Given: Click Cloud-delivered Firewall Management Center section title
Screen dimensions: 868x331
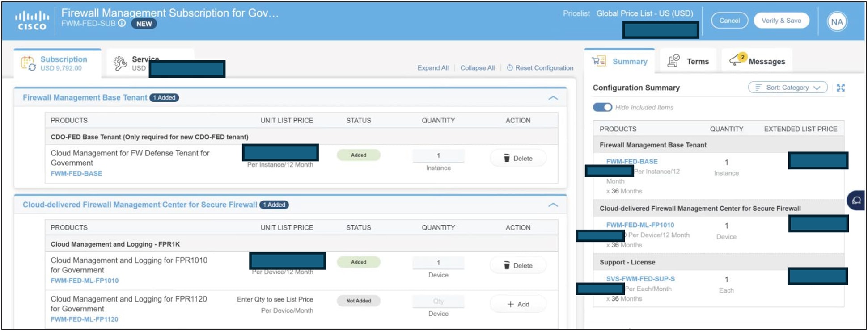Looking at the screenshot, I should (x=140, y=205).
